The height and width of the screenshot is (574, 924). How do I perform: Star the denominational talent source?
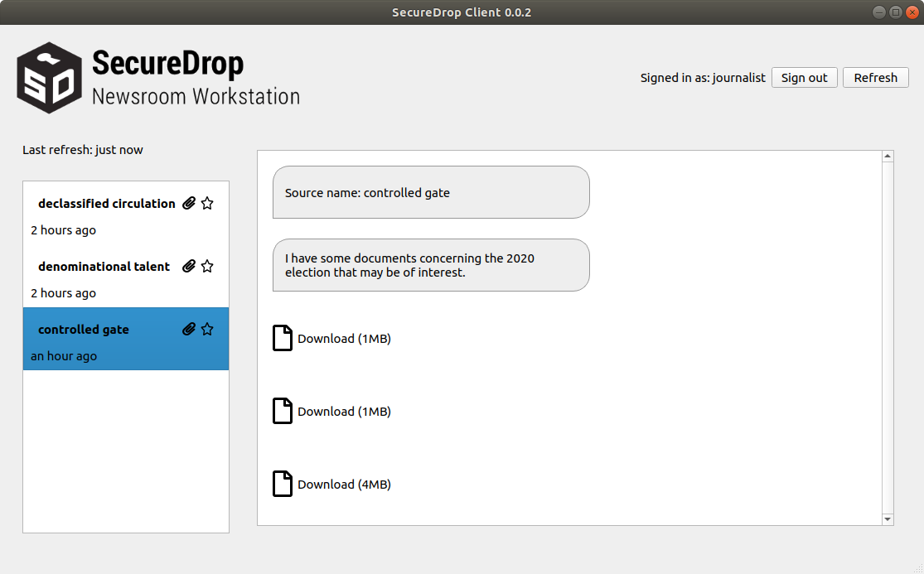point(207,266)
